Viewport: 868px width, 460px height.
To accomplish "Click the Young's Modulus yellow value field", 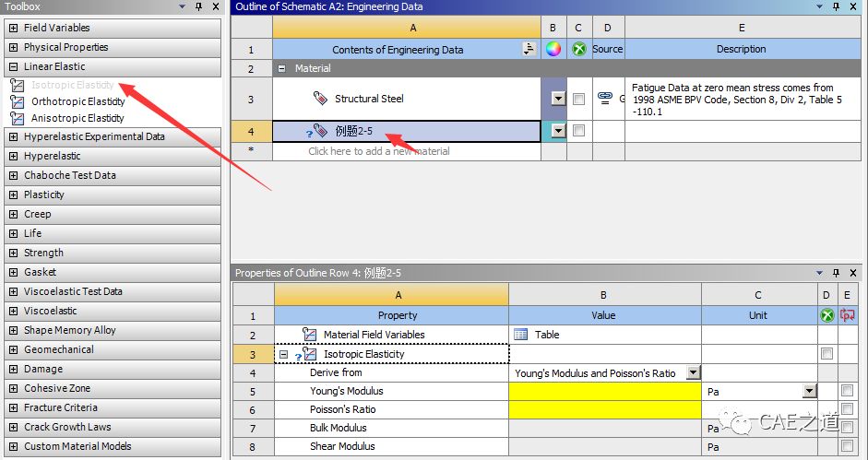I will [x=604, y=392].
